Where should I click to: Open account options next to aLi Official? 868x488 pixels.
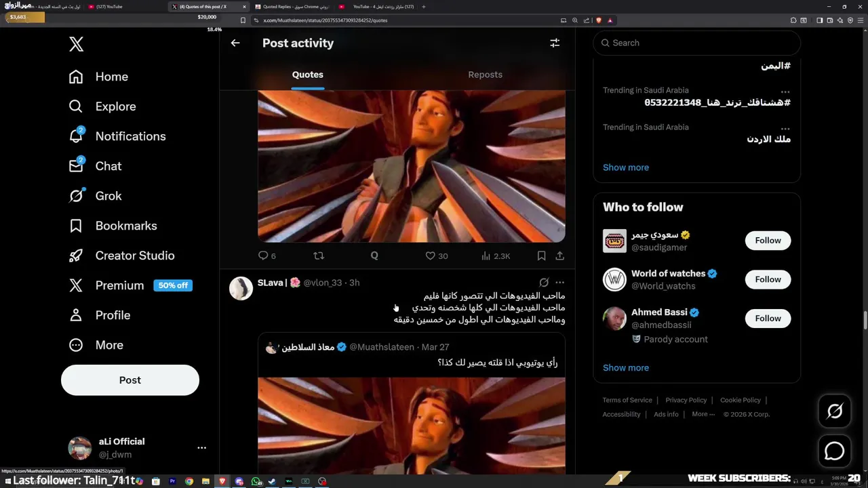201,448
